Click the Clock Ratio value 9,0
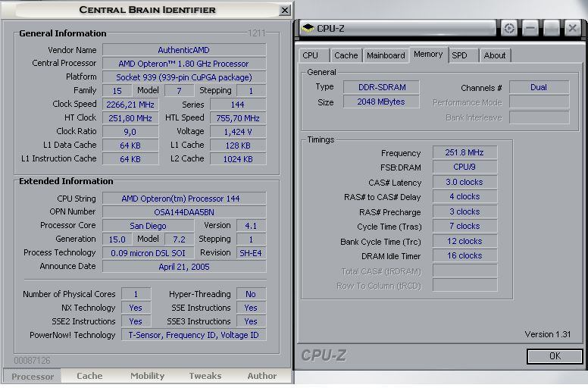Image resolution: width=588 pixels, height=388 pixels. tap(130, 132)
